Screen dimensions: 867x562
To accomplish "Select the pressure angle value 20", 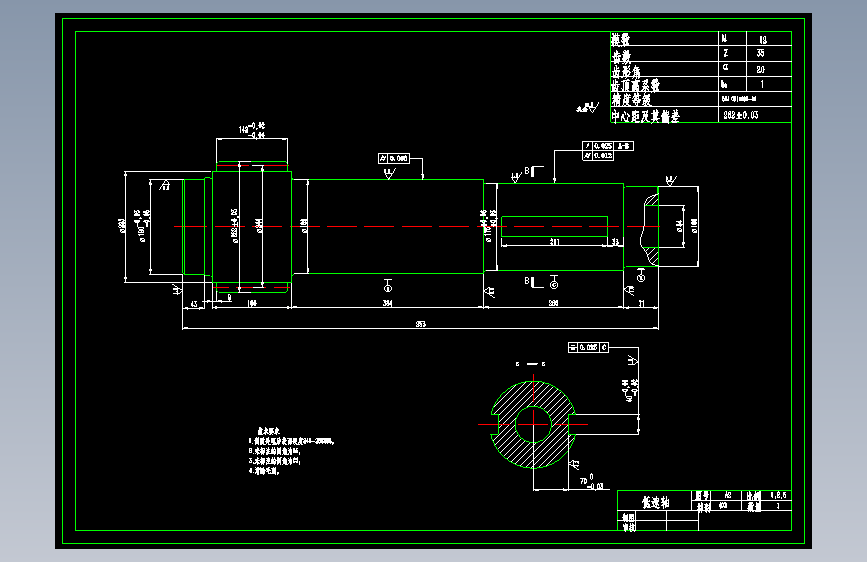I will pyautogui.click(x=761, y=69).
